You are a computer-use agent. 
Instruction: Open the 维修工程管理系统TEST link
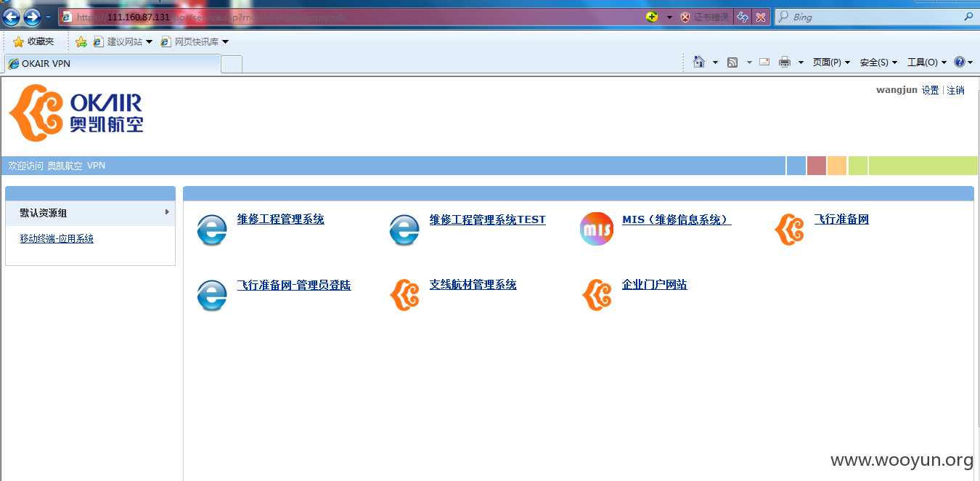(x=487, y=219)
